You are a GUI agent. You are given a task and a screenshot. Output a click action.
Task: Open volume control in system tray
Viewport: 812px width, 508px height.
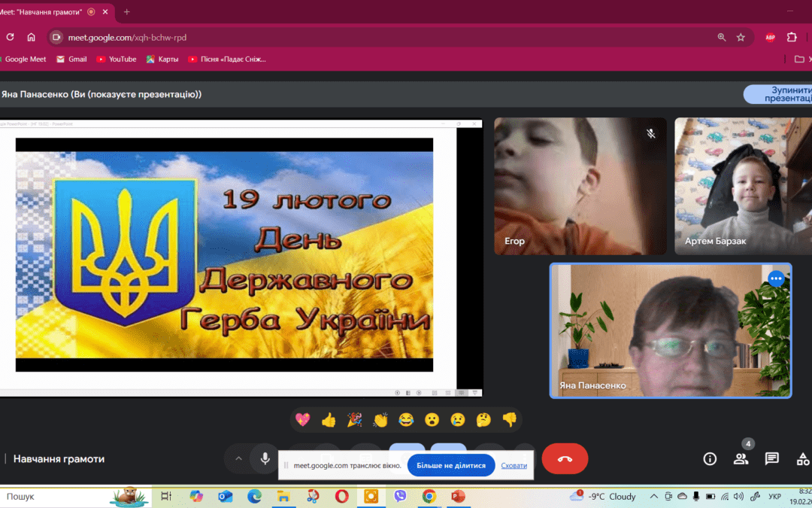click(739, 497)
